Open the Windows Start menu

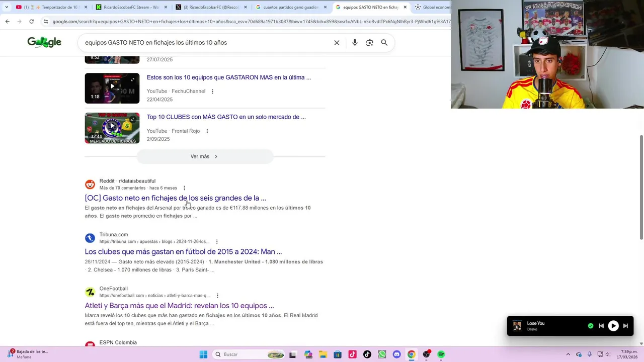[x=203, y=354]
